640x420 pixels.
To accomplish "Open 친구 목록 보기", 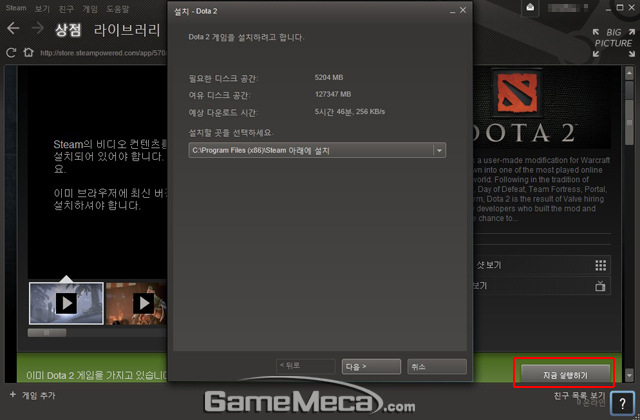I will tap(579, 396).
